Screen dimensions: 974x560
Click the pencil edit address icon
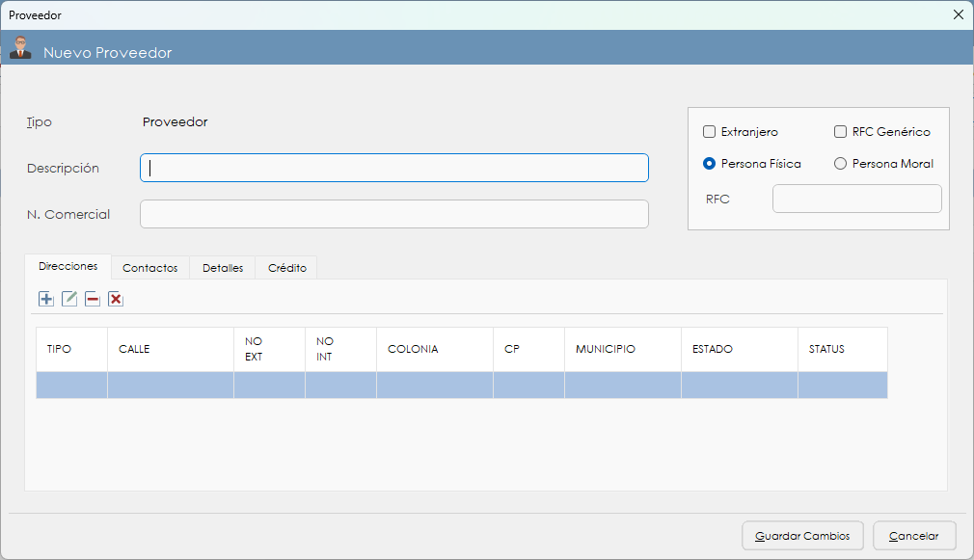[69, 299]
